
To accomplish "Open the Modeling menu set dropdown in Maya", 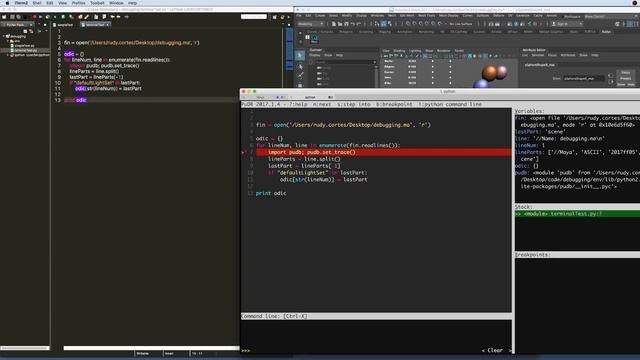I will point(311,24).
